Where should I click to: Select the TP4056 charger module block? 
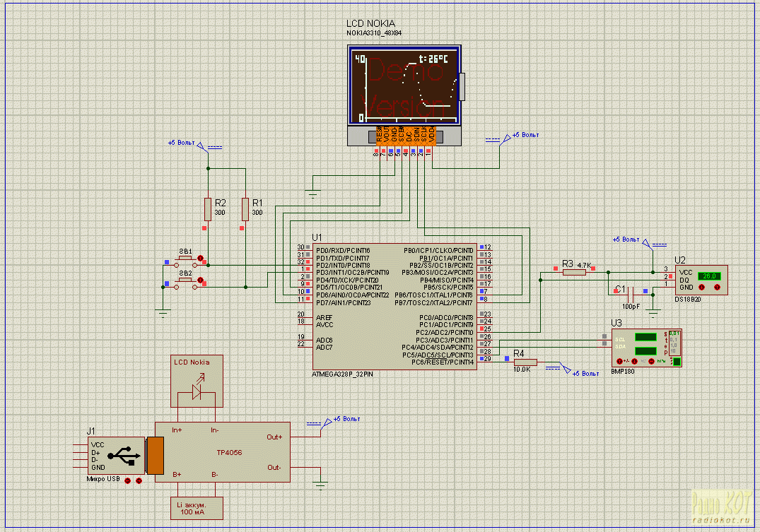click(223, 452)
